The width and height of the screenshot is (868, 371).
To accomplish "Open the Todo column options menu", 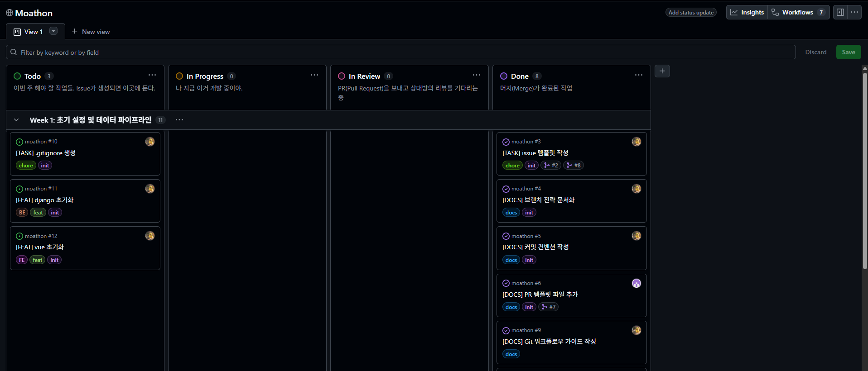I will point(152,75).
